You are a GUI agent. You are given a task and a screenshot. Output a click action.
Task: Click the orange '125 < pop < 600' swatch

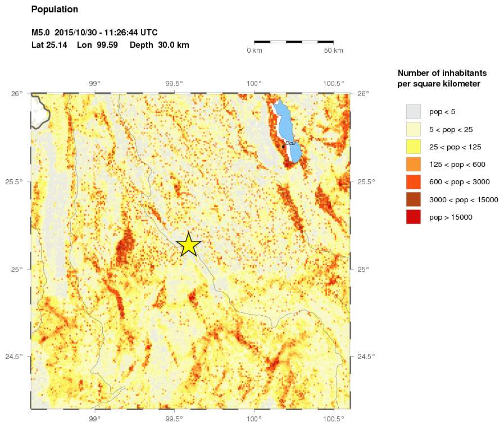414,164
